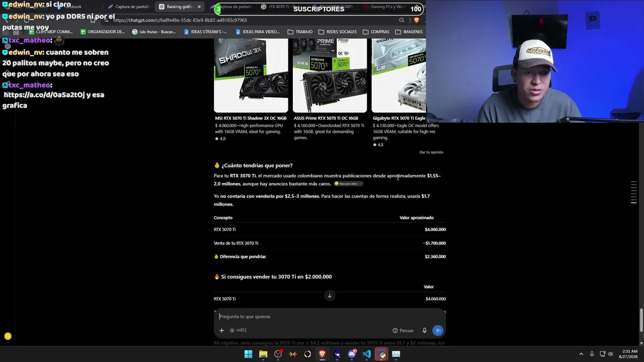Click the '−$1.700.000' table value
This screenshot has height=362, width=644.
[434, 243]
